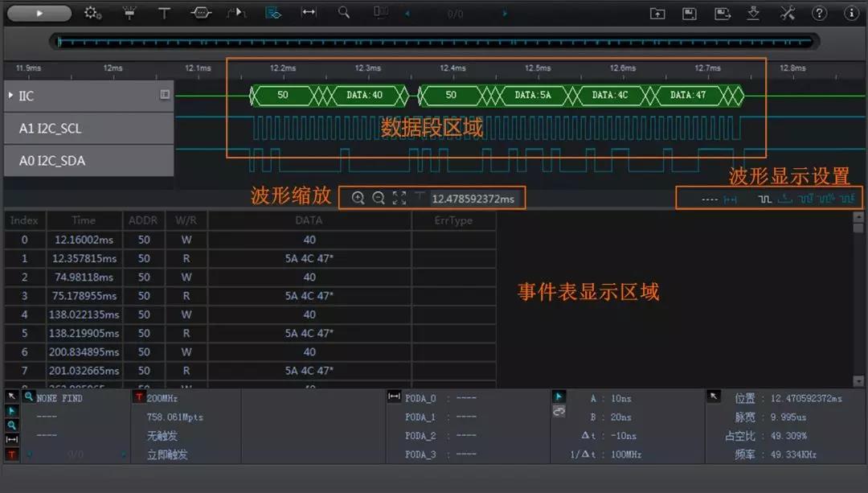Image resolution: width=868 pixels, height=493 pixels.
Task: Toggle the rising edge marker display icon
Action: (x=785, y=199)
